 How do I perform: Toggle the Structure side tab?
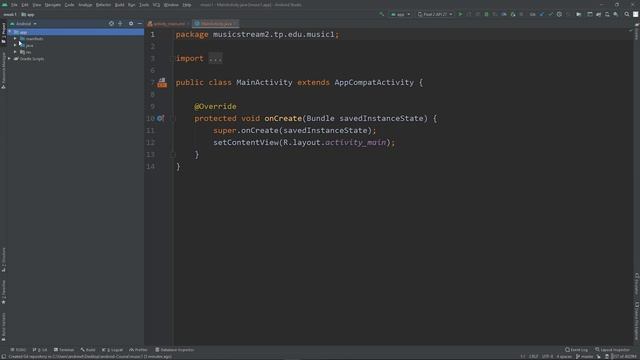pos(4,259)
